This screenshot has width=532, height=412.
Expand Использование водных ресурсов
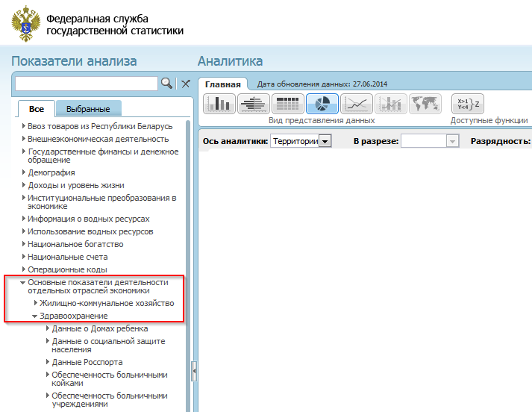pos(23,231)
